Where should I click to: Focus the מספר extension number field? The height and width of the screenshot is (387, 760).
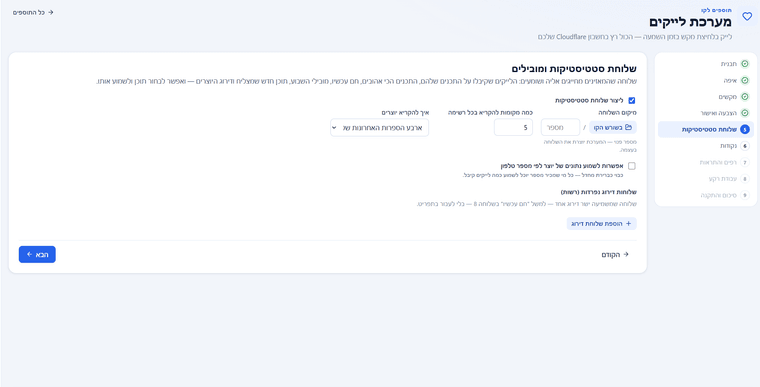[x=560, y=128]
